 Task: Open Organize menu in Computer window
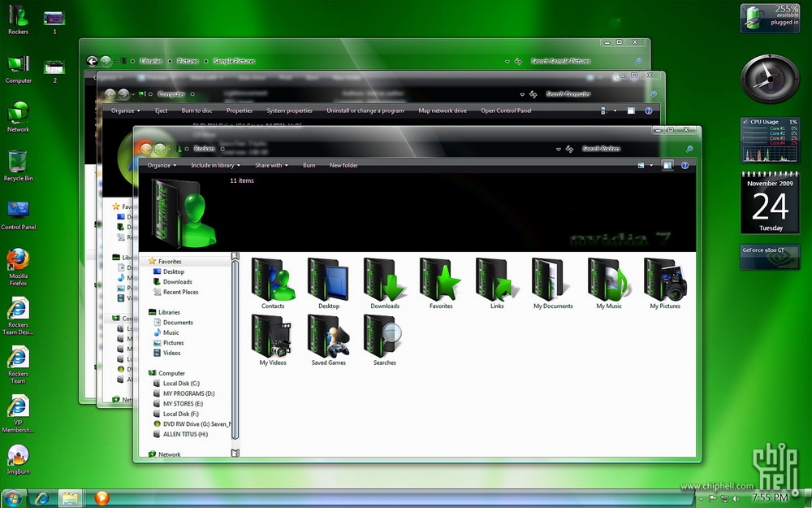point(125,111)
